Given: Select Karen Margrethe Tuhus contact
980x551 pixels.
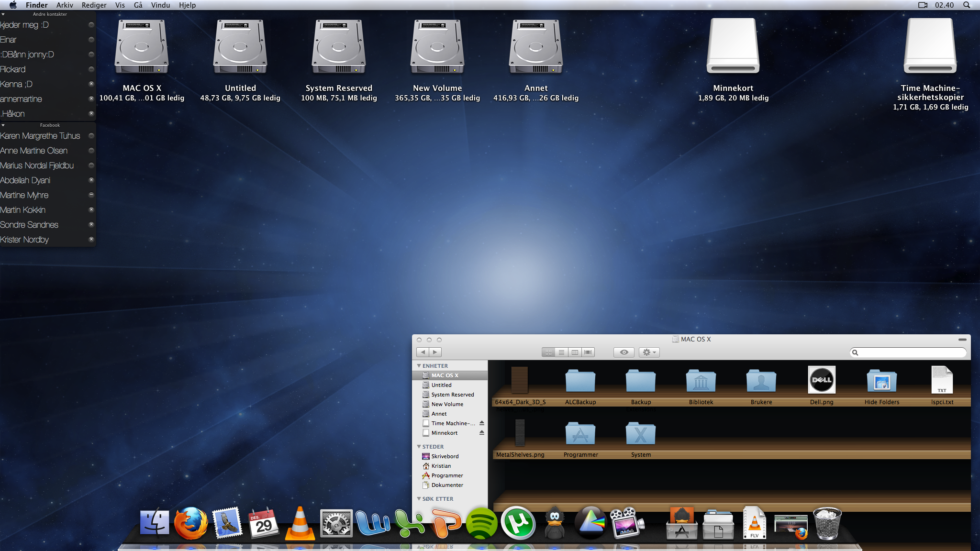Looking at the screenshot, I should click(40, 136).
